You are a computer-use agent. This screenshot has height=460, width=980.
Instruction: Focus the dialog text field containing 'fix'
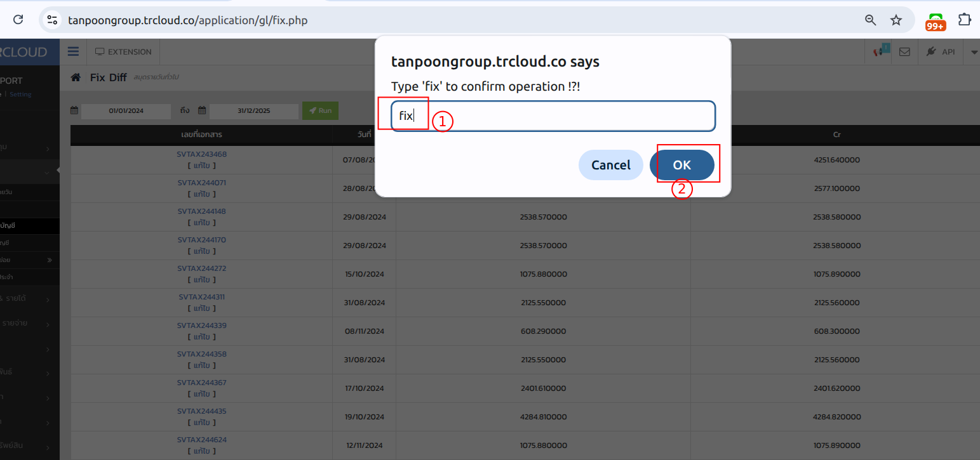(553, 116)
